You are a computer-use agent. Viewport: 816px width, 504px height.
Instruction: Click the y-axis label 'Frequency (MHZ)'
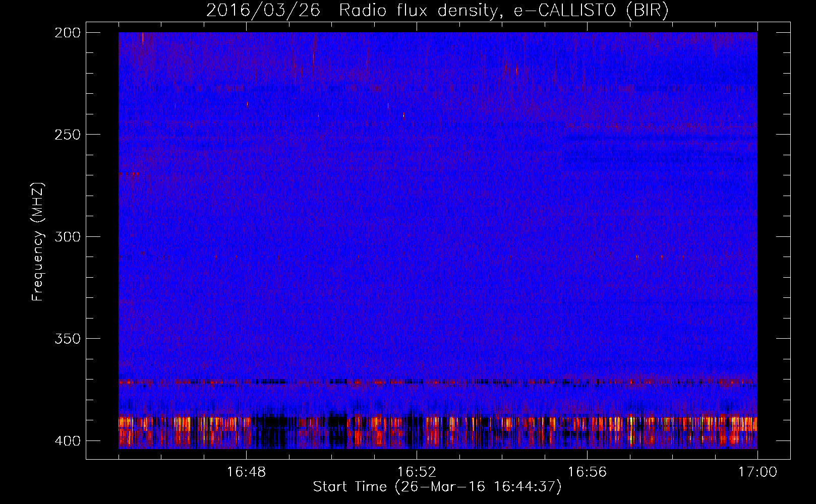coord(38,242)
